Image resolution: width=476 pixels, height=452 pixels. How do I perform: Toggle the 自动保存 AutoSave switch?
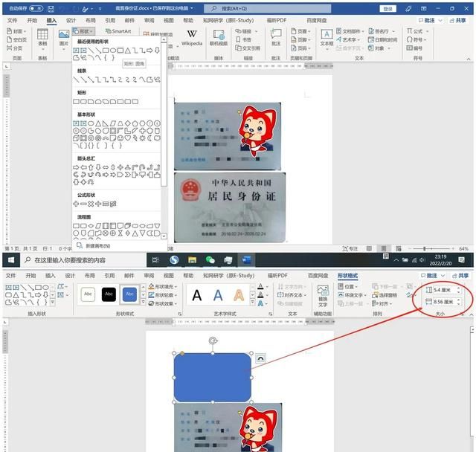click(x=36, y=8)
